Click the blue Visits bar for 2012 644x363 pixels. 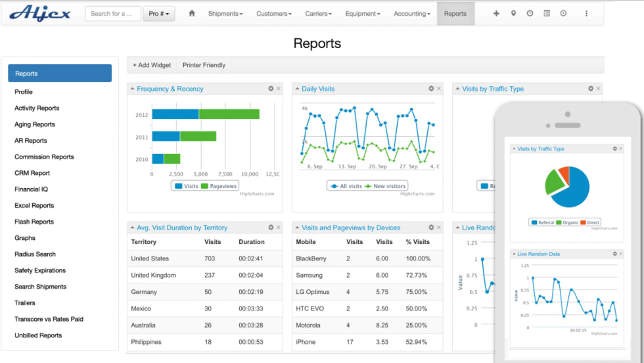pos(175,114)
